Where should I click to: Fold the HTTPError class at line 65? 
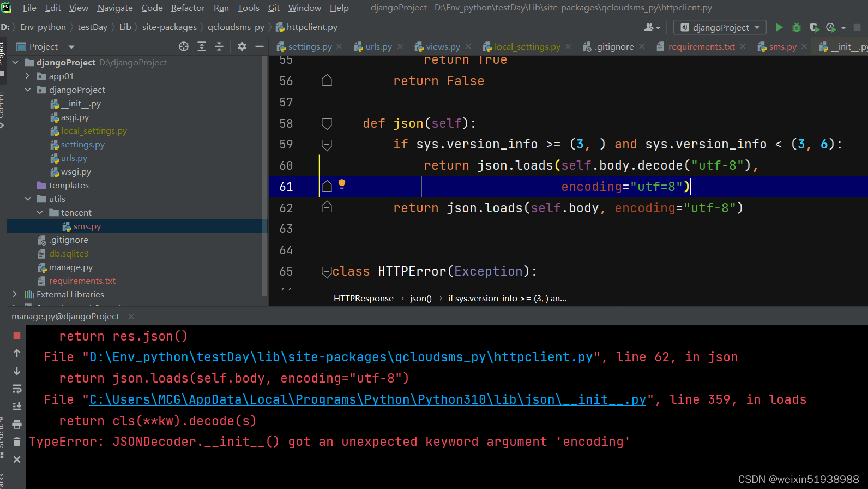coord(327,271)
